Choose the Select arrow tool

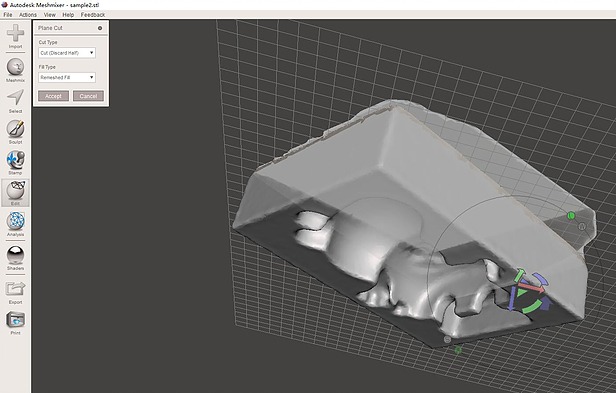(15, 98)
